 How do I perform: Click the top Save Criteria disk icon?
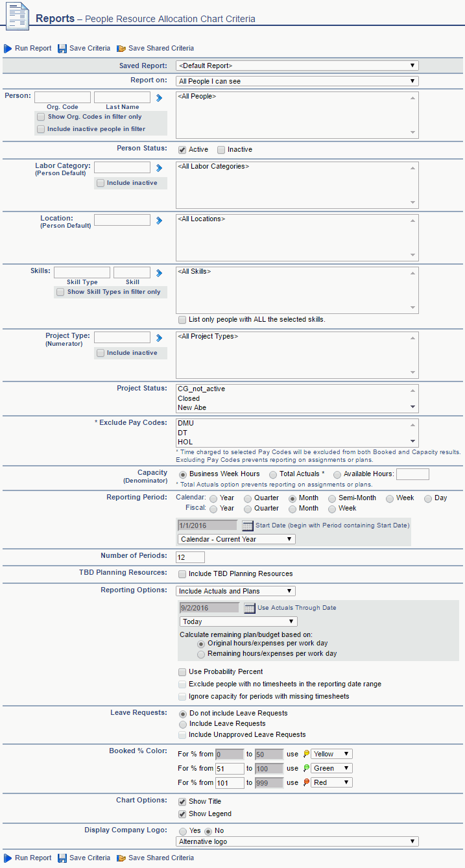[62, 49]
